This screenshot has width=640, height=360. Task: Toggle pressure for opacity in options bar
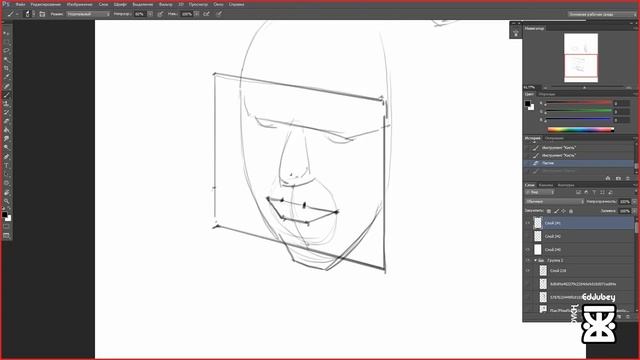(x=160, y=14)
